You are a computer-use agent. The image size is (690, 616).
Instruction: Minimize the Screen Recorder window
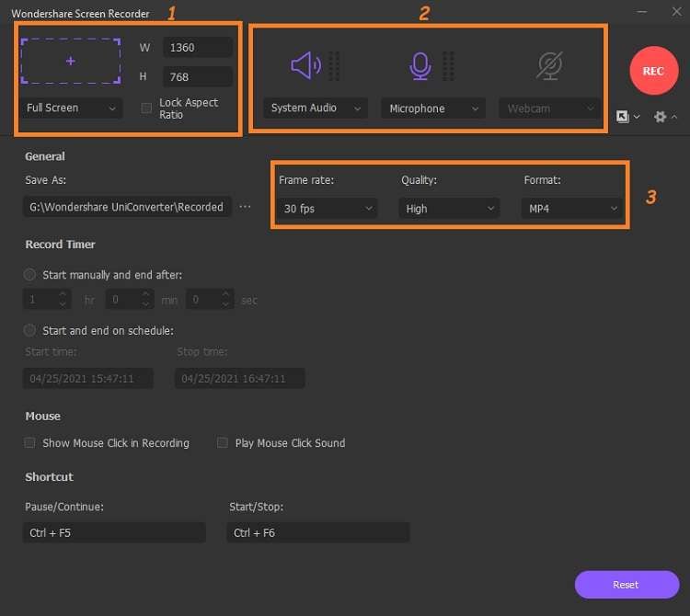[642, 12]
